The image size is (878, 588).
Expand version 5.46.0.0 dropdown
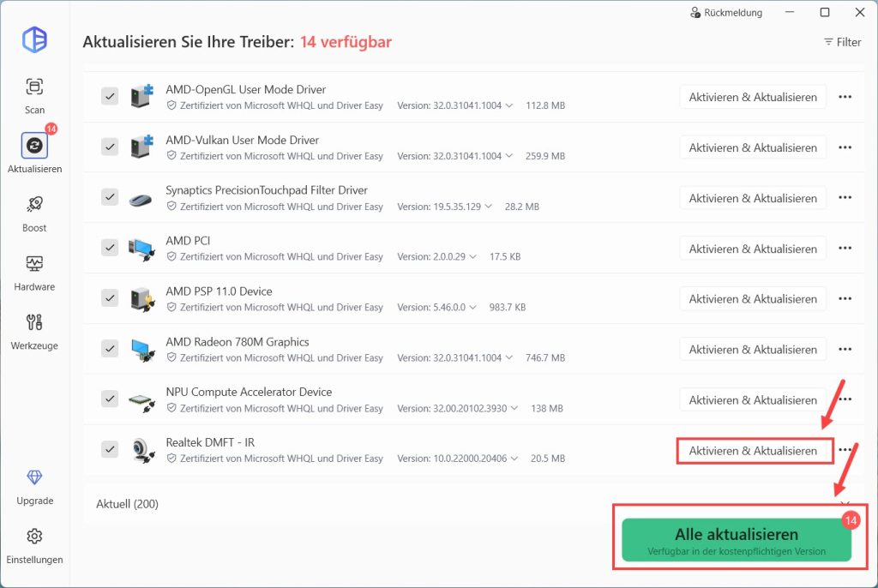[473, 307]
